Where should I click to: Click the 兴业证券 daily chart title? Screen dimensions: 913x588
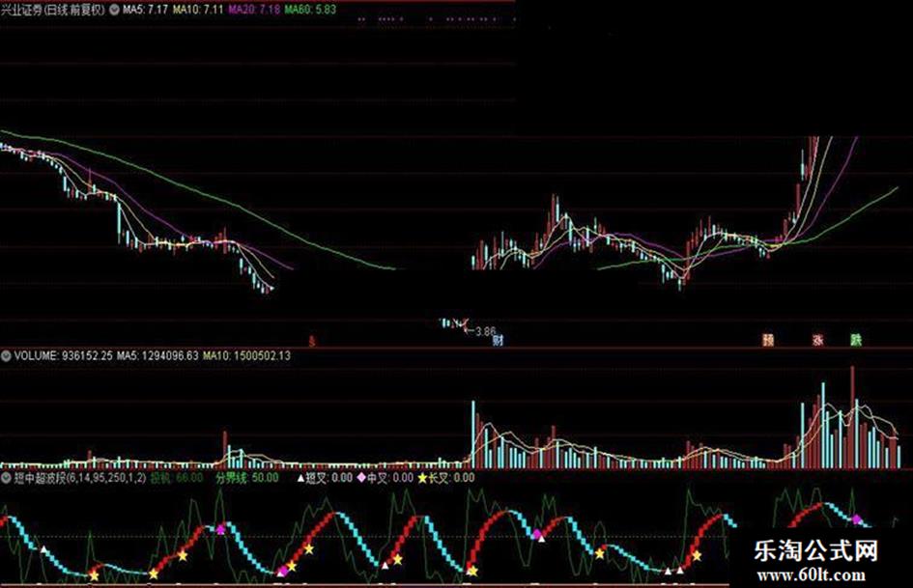click(52, 10)
